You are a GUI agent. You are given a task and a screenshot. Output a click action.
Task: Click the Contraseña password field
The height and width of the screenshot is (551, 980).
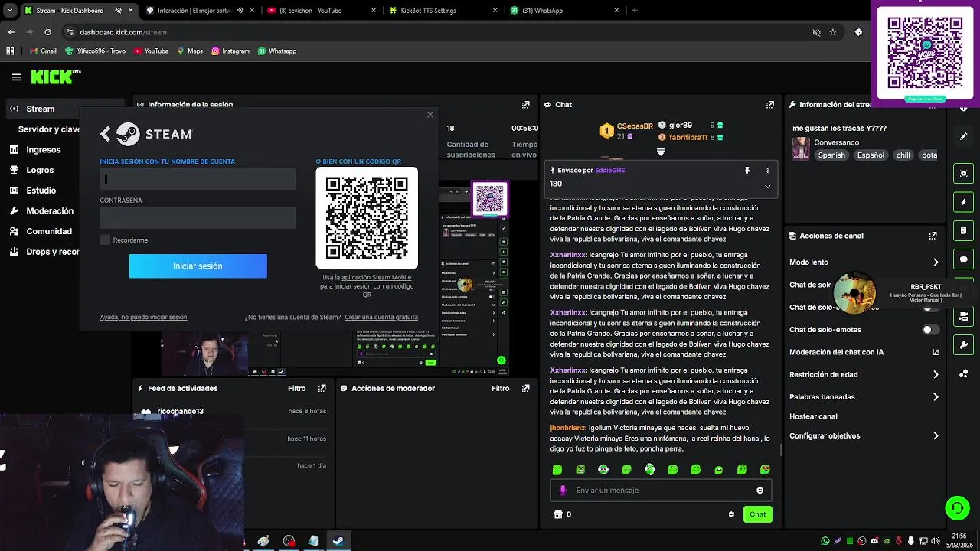[x=198, y=218]
